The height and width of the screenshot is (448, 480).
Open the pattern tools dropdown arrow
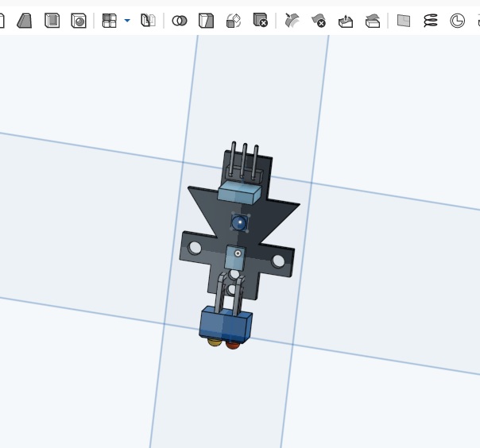127,21
